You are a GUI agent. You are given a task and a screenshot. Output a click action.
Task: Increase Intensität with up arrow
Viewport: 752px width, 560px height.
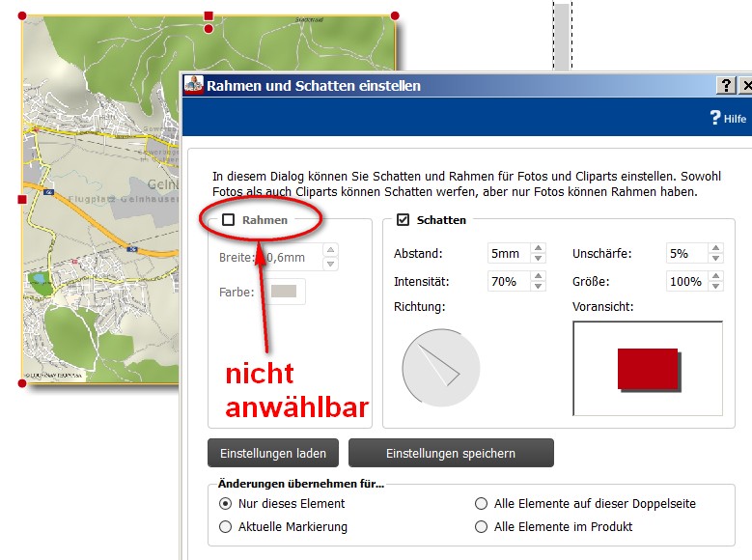pyautogui.click(x=538, y=276)
